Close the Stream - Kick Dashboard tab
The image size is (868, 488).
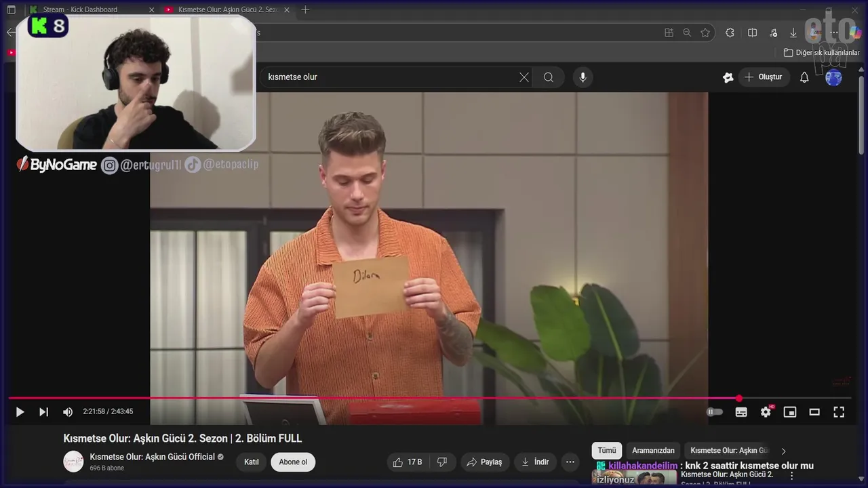[x=151, y=9]
